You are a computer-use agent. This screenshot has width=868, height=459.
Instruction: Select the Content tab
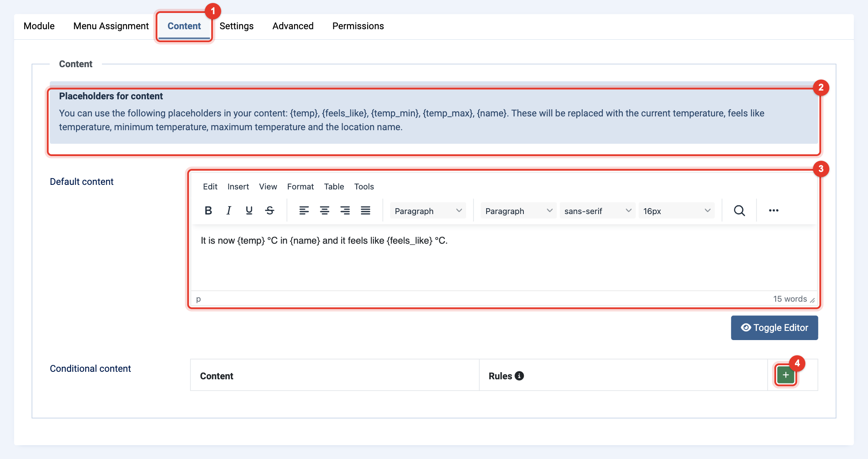[x=184, y=26]
